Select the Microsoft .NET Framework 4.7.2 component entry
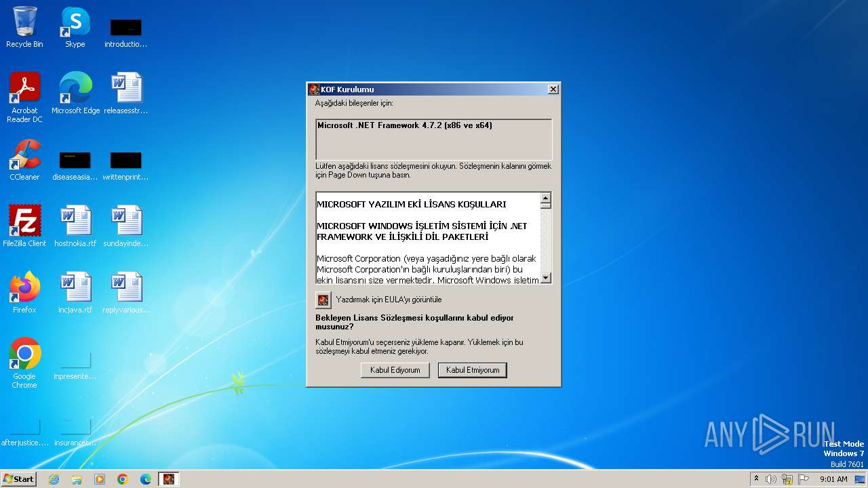 tap(405, 125)
